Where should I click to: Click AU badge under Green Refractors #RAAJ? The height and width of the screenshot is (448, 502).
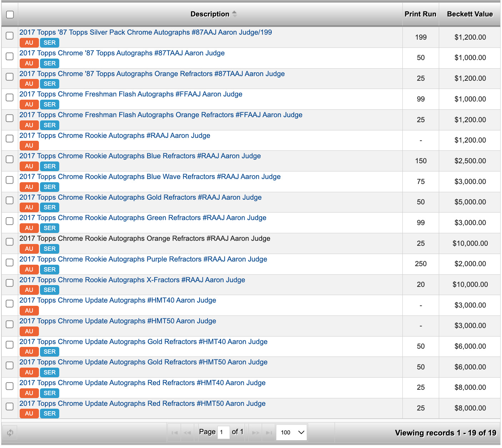(29, 228)
